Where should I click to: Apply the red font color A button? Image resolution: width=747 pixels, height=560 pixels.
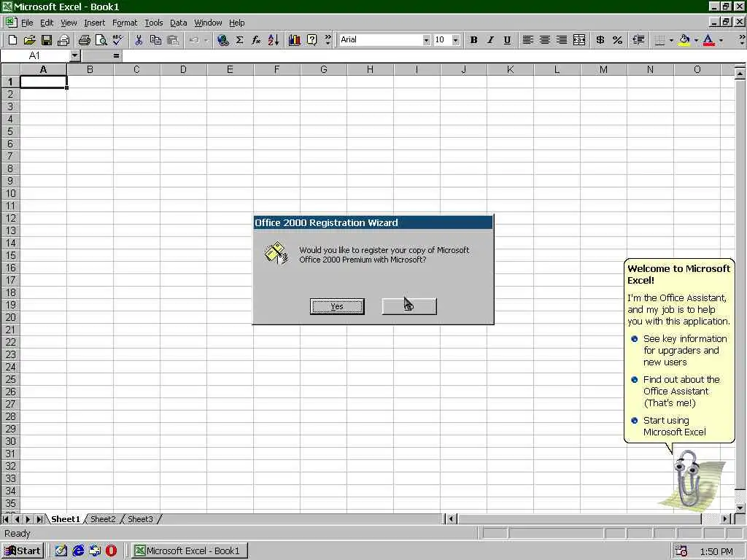coord(709,41)
